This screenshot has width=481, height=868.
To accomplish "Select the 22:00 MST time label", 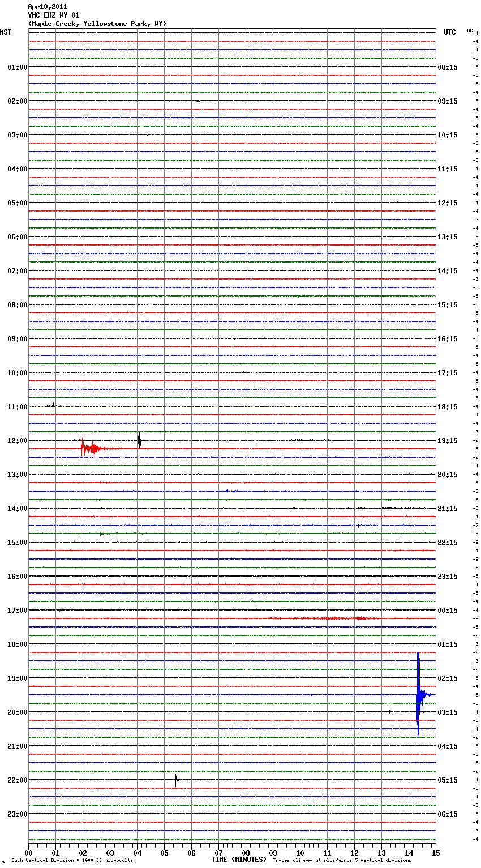I will click(x=17, y=780).
